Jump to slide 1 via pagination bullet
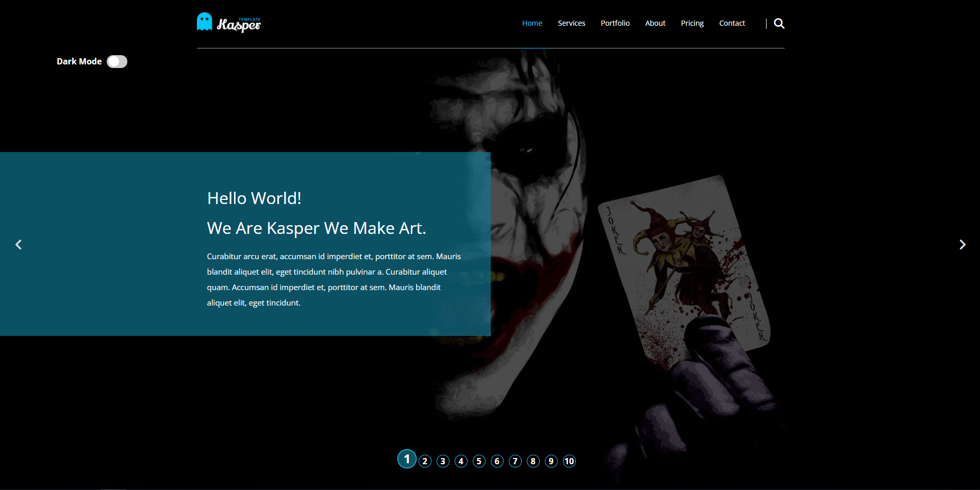 (x=407, y=459)
